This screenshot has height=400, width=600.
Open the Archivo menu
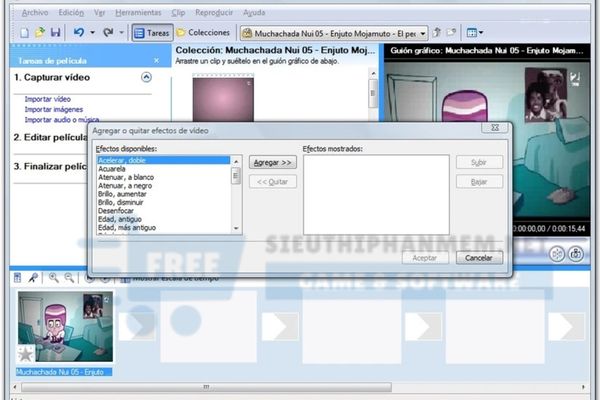[x=35, y=13]
